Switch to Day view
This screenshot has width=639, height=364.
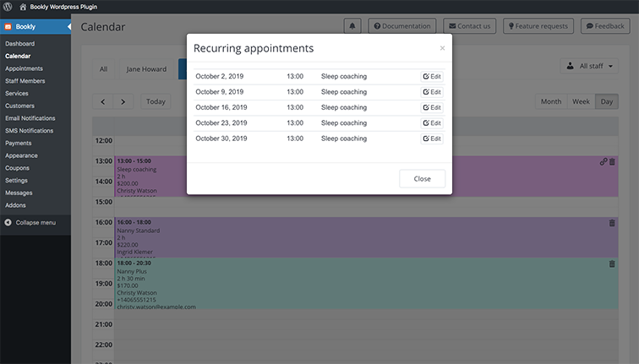[x=606, y=102]
